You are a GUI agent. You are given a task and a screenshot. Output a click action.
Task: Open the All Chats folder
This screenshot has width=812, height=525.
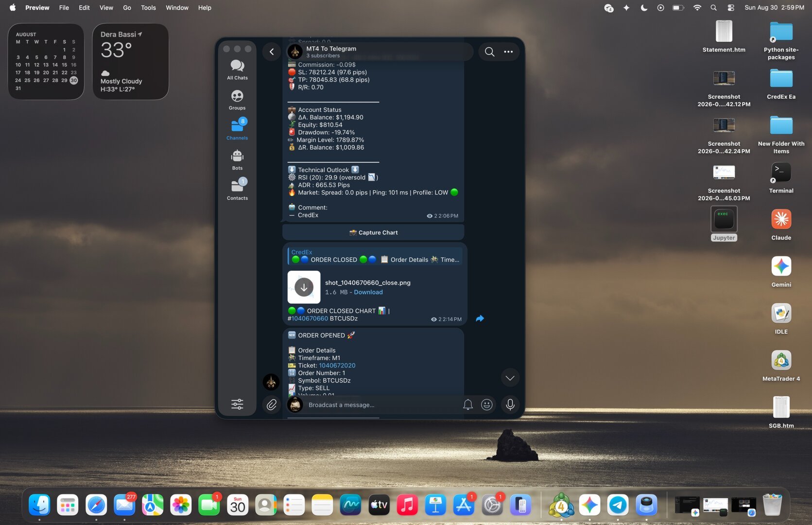[237, 70]
